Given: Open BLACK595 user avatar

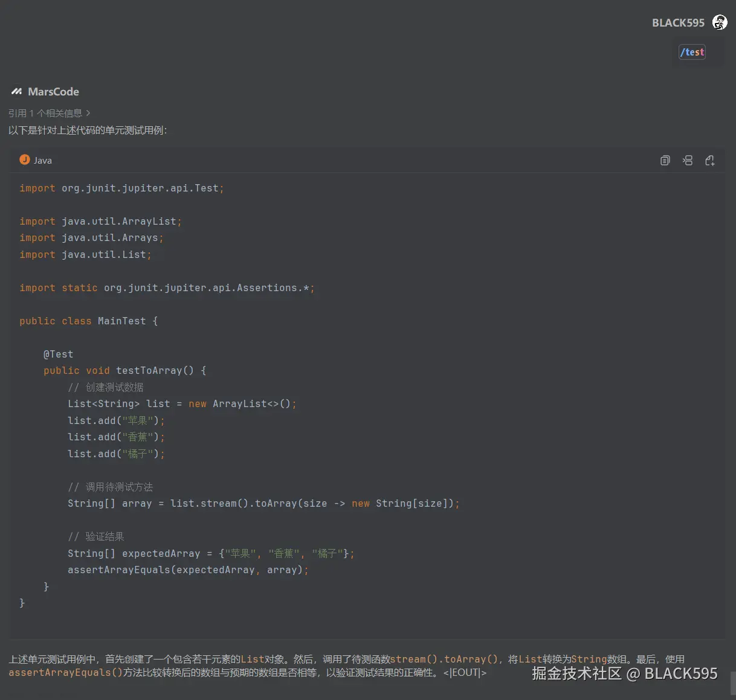Looking at the screenshot, I should (x=720, y=22).
